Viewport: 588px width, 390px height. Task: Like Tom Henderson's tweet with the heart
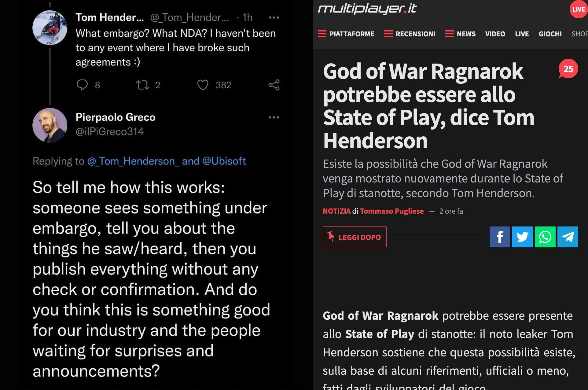[203, 85]
